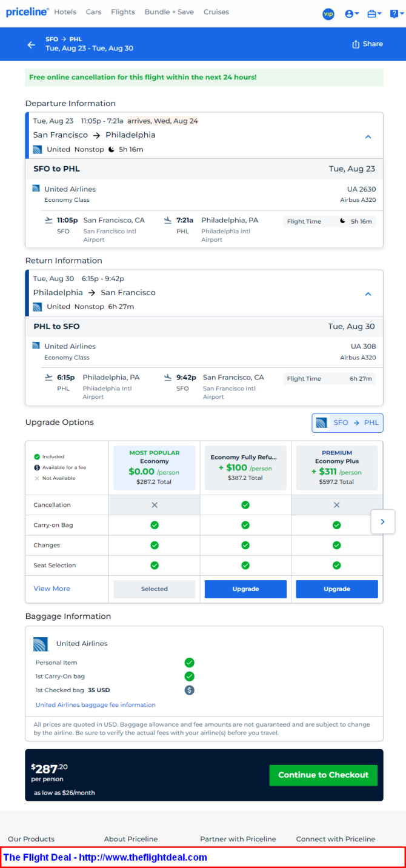Open the VIP badge icon
The image size is (406, 868).
(328, 14)
